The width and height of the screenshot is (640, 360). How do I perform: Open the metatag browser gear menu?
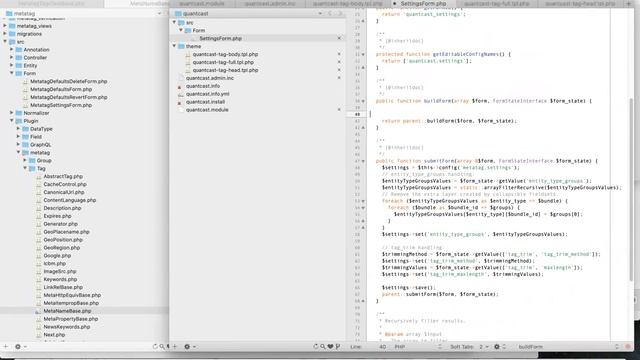point(20,347)
